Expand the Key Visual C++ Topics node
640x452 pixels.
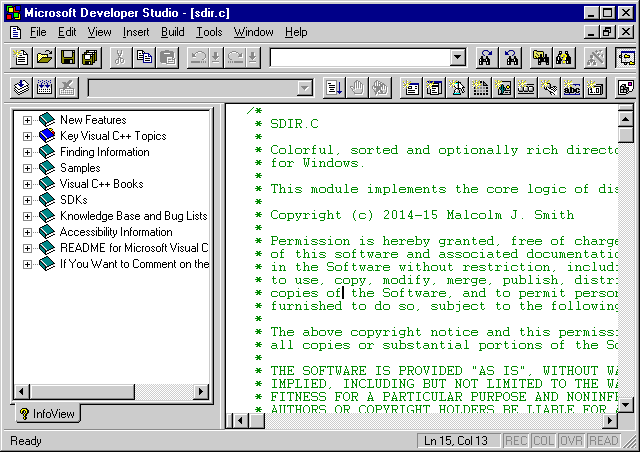[x=27, y=136]
